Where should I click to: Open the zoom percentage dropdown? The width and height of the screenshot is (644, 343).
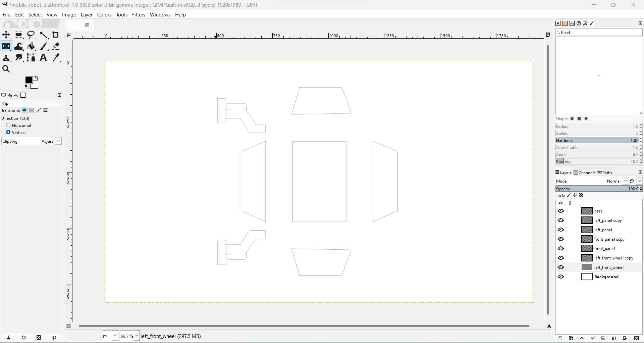point(137,336)
